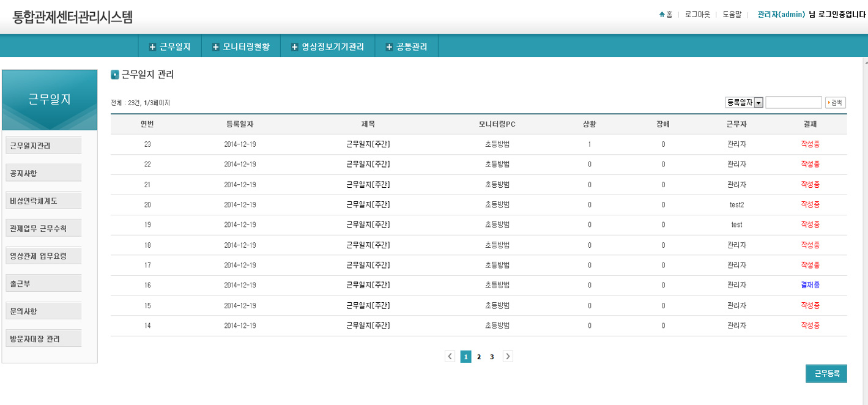Click the search text input field
The image size is (868, 405).
793,103
